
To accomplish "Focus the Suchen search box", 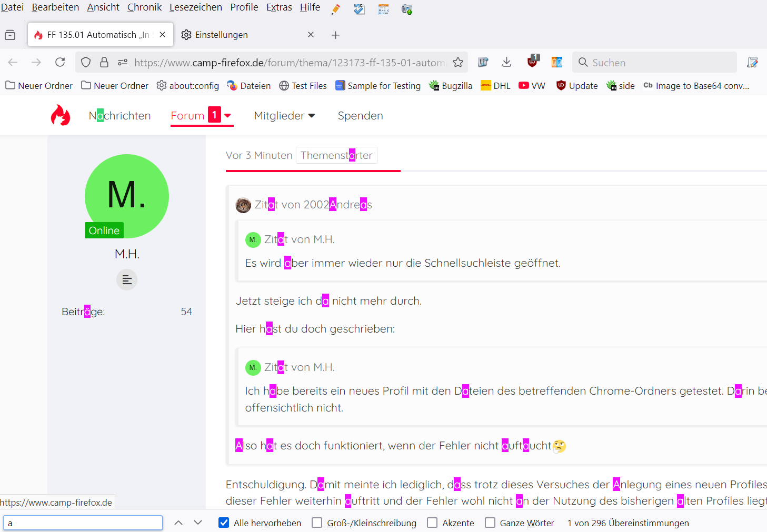I will 654,62.
